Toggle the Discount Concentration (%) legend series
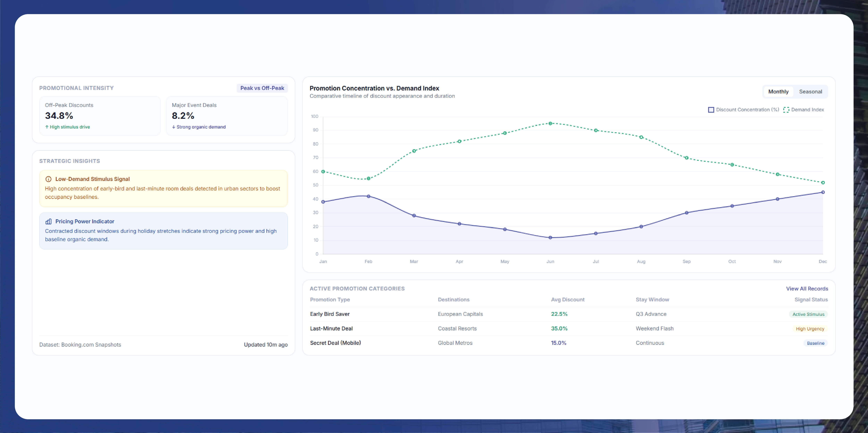Image resolution: width=868 pixels, height=433 pixels. [x=744, y=110]
